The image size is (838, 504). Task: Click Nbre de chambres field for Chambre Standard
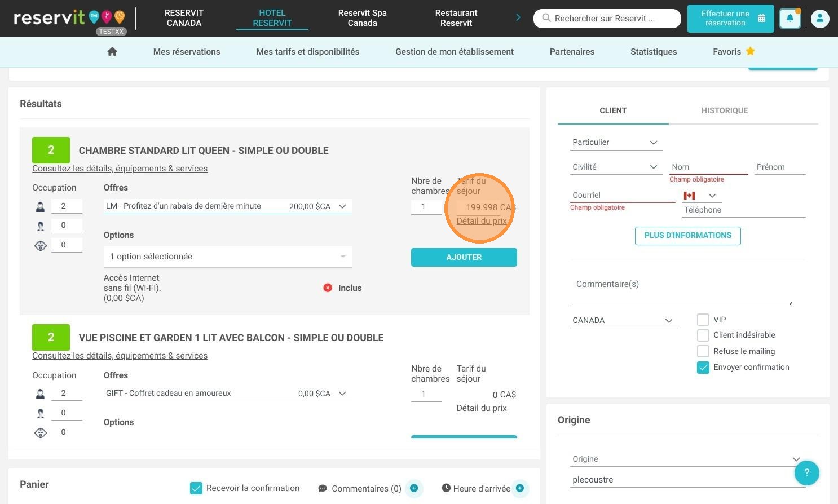click(426, 207)
